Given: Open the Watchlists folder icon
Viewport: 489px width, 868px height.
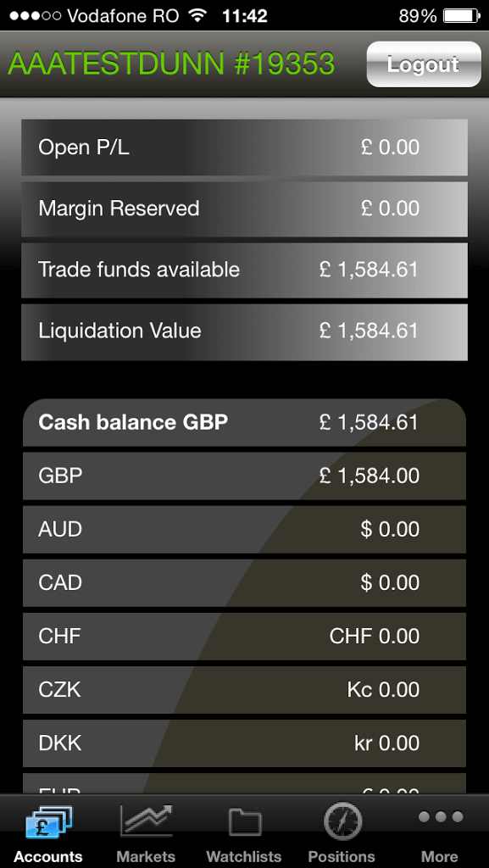Looking at the screenshot, I should coord(244,821).
